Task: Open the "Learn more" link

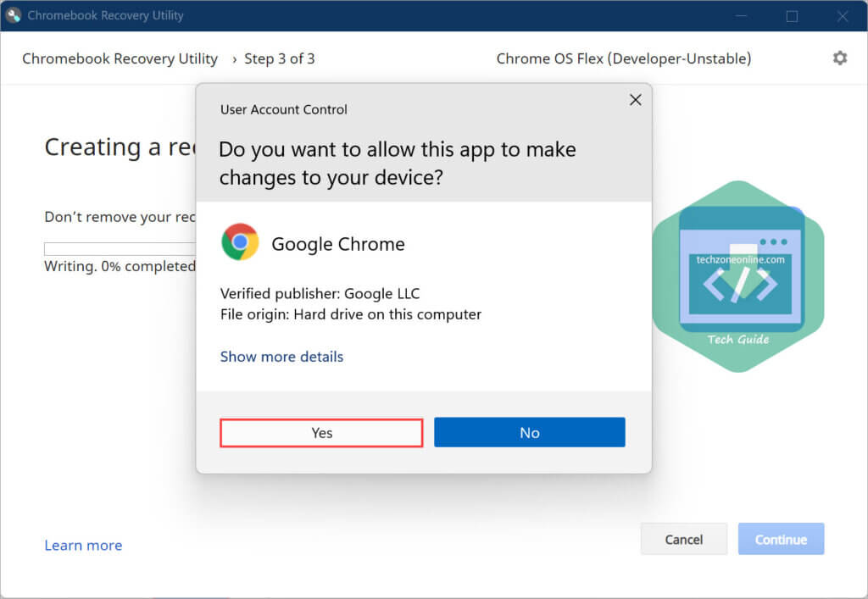Action: pos(82,545)
